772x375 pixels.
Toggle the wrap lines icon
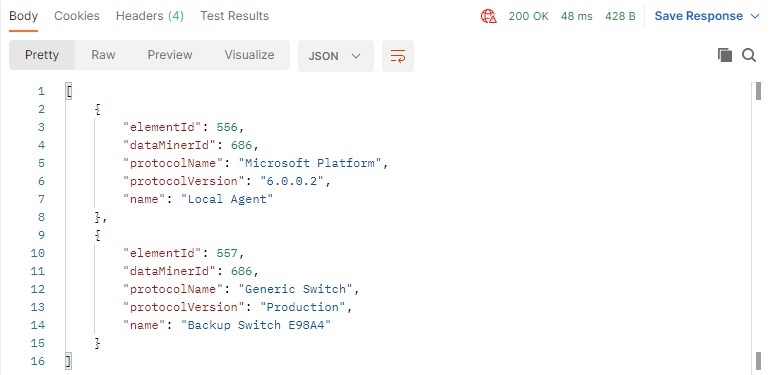pos(398,56)
